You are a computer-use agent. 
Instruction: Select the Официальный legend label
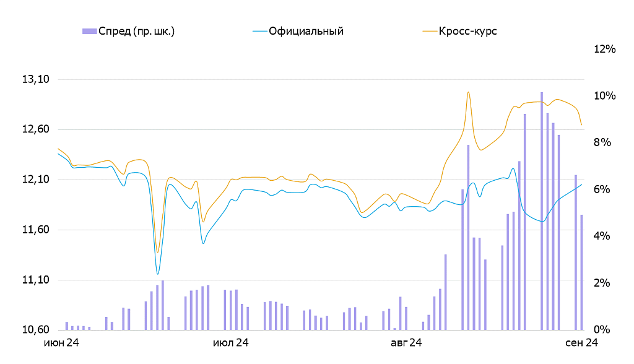tap(306, 31)
